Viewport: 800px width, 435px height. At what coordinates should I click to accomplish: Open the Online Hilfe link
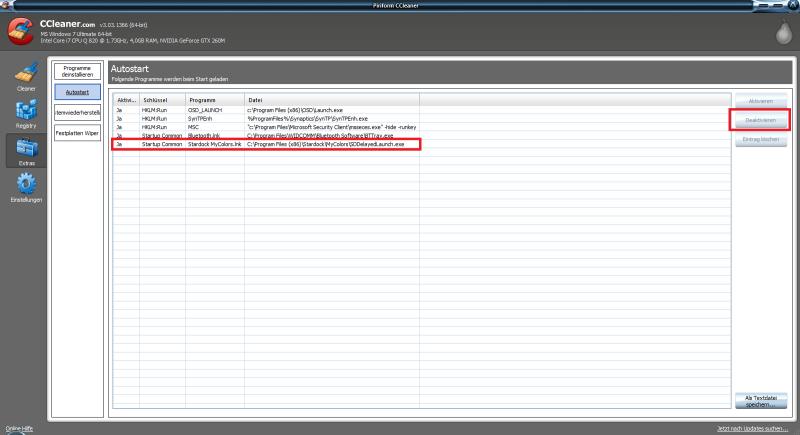(19, 428)
